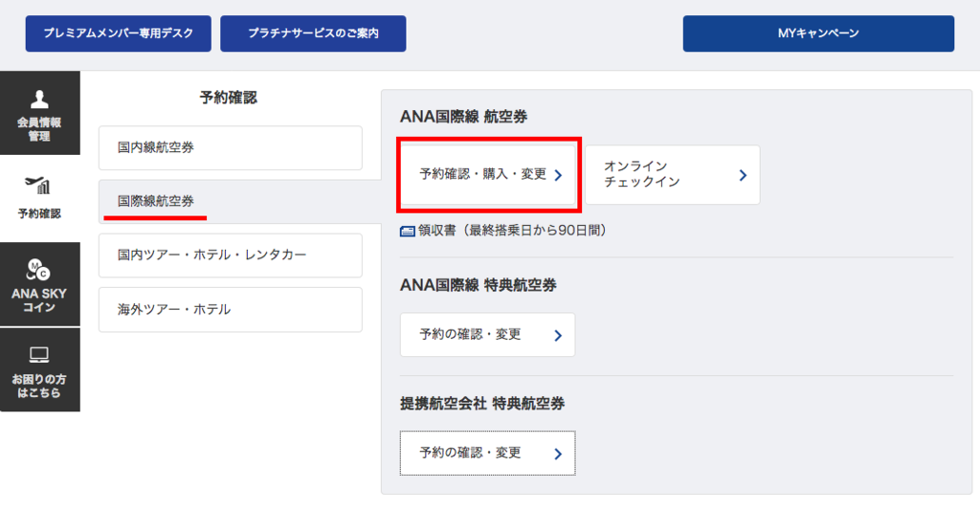980x511 pixels.
Task: Select the 国内線航空券 menu item
Action: point(231,148)
